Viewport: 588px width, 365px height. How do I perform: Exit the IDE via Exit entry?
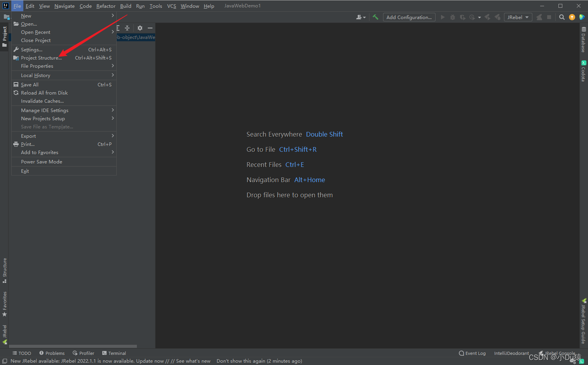pyautogui.click(x=64, y=171)
